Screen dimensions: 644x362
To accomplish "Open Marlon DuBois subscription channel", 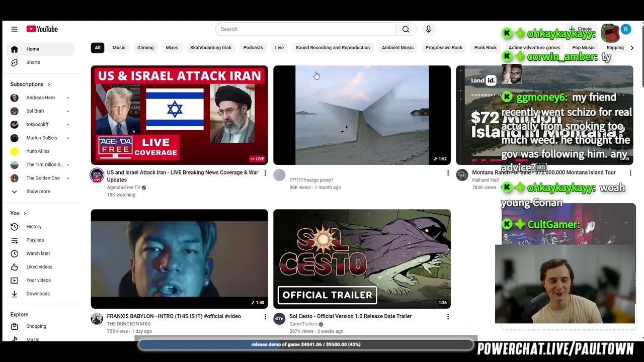I will click(x=41, y=138).
